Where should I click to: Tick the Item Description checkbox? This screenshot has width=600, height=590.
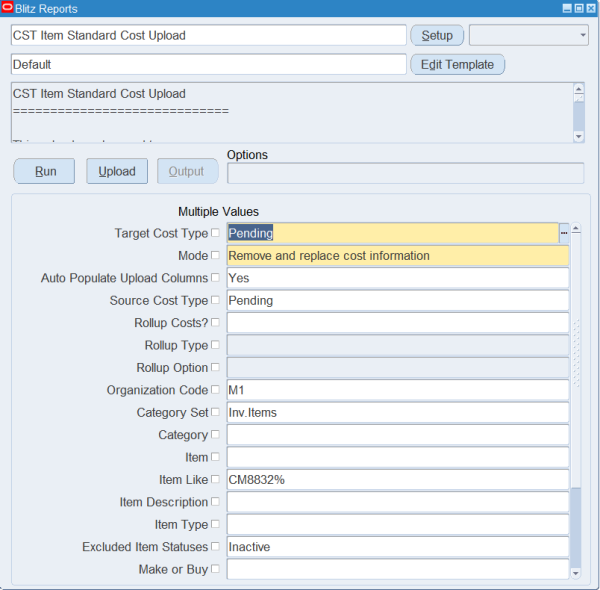pyautogui.click(x=215, y=501)
